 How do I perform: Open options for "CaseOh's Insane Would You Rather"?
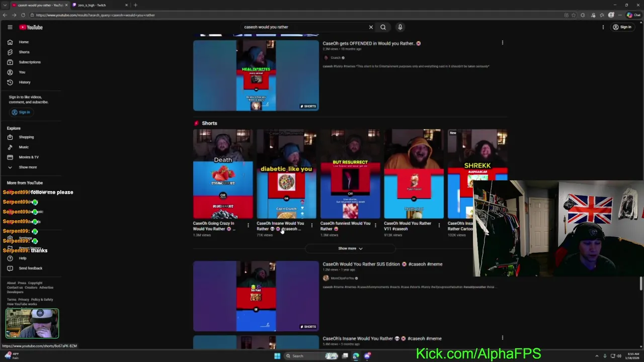click(x=502, y=338)
